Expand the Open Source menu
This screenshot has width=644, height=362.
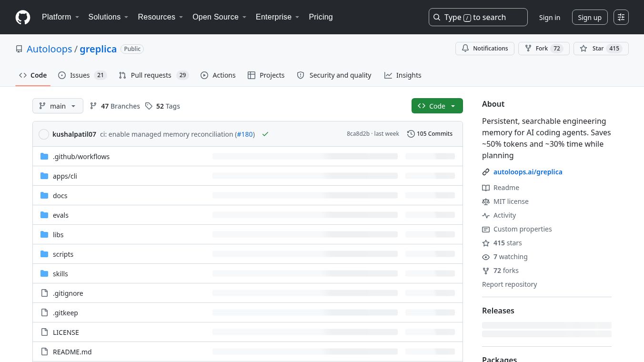pyautogui.click(x=220, y=17)
